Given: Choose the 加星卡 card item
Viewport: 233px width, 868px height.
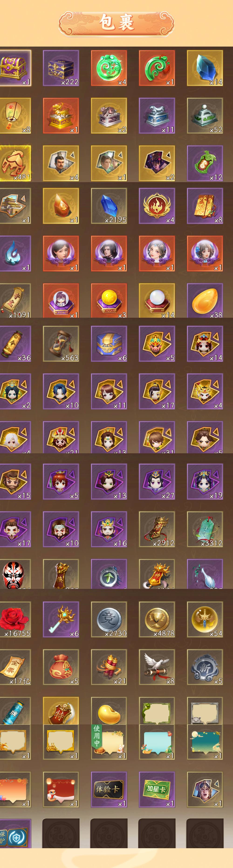Looking at the screenshot, I should pyautogui.click(x=157, y=790).
